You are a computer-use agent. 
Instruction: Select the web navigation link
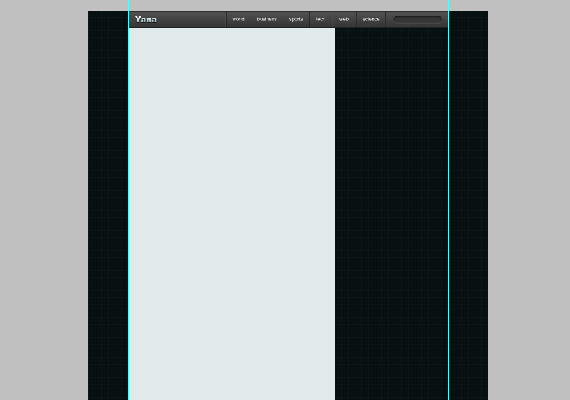coord(344,19)
